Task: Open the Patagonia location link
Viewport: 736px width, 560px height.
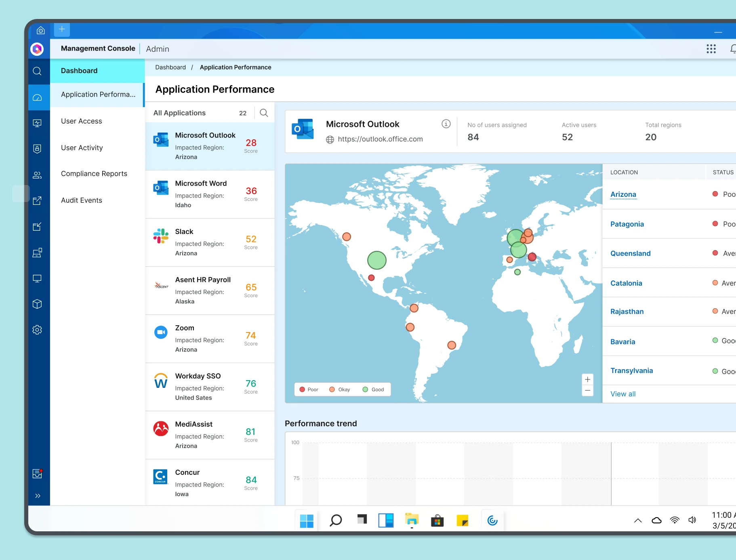Action: pos(627,224)
